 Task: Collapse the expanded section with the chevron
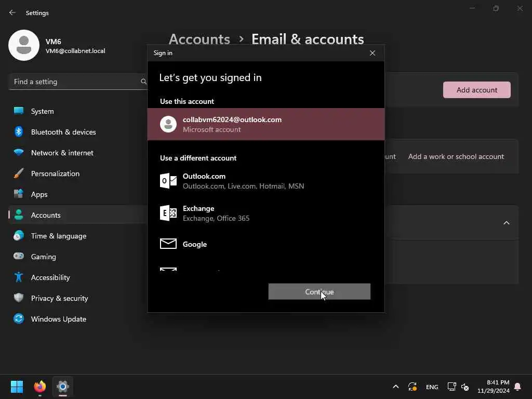(x=506, y=223)
